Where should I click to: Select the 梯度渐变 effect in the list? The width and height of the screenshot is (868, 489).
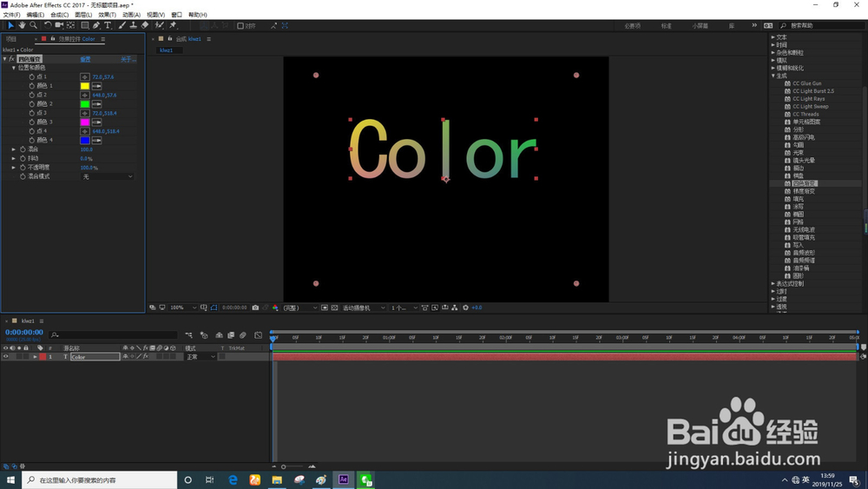[804, 191]
